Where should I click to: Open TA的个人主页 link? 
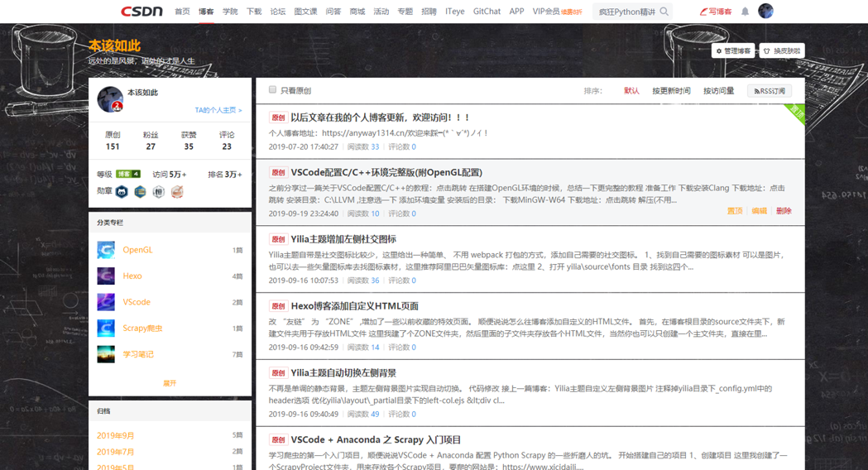coord(218,110)
